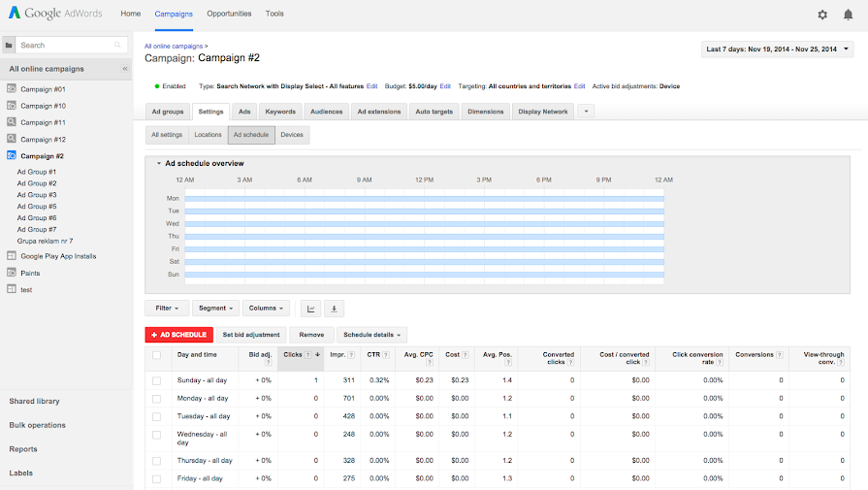This screenshot has width=868, height=490.
Task: Click the folder icon beside Search
Action: point(9,45)
